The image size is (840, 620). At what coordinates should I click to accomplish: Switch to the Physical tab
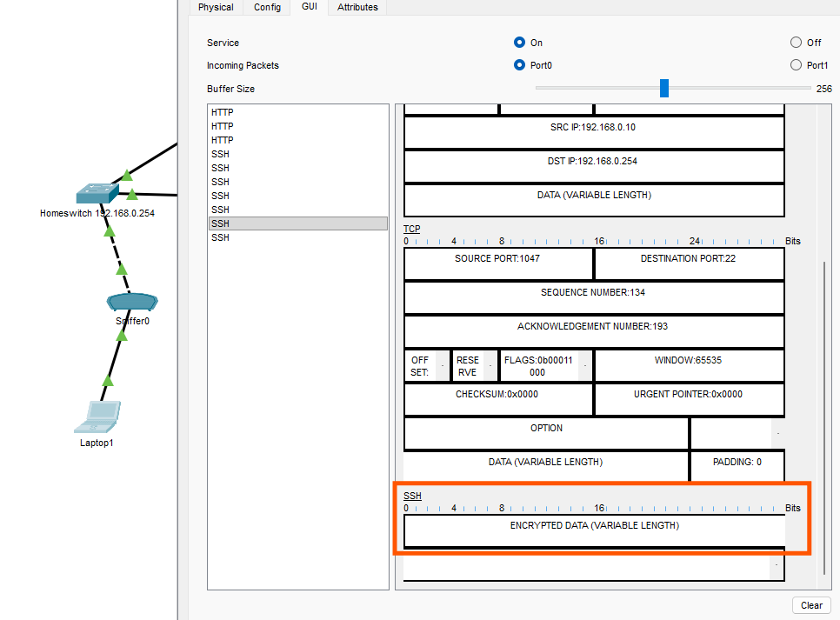[x=216, y=7]
